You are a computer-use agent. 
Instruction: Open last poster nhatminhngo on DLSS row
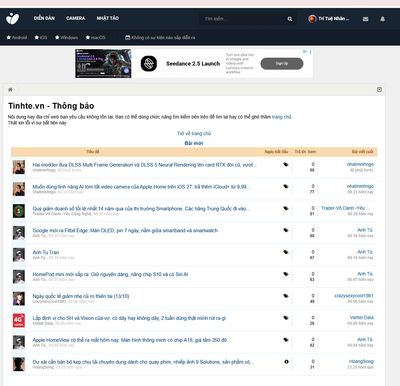(x=360, y=164)
